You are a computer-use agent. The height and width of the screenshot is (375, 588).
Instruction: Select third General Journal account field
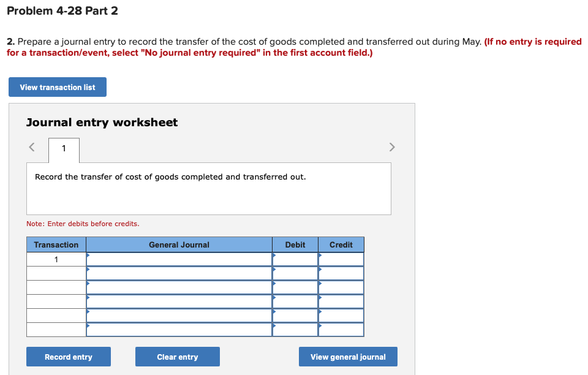tap(179, 287)
